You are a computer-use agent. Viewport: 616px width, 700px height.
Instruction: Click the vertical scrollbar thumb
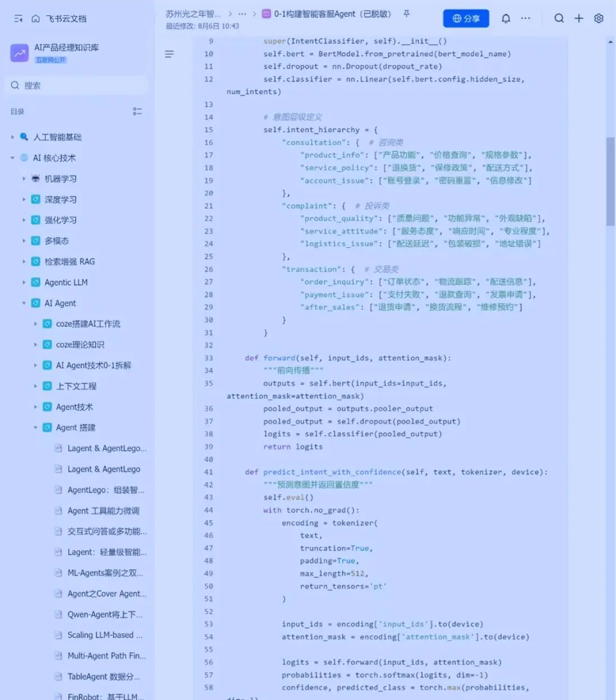[x=610, y=180]
